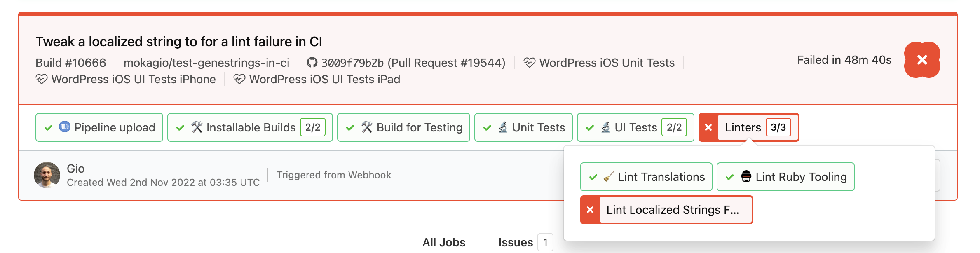Click the red failed build status icon
Viewport: 980px width, 253px height.
[x=922, y=60]
